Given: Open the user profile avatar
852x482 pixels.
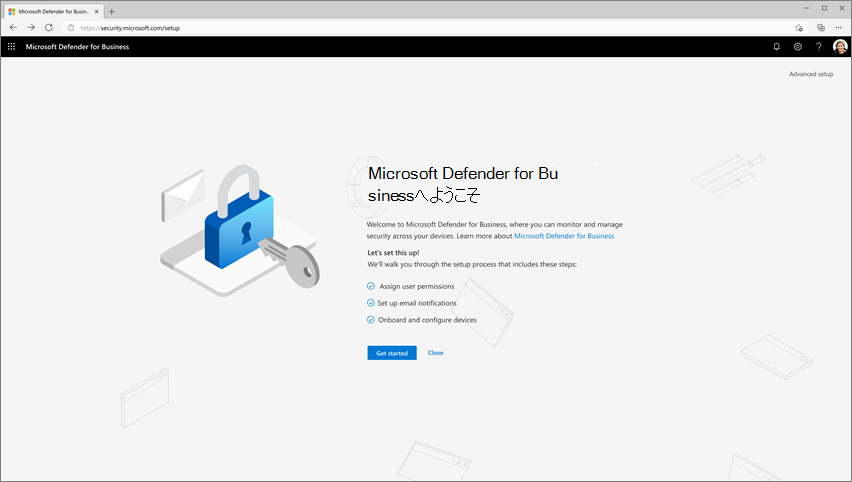Looking at the screenshot, I should click(840, 47).
